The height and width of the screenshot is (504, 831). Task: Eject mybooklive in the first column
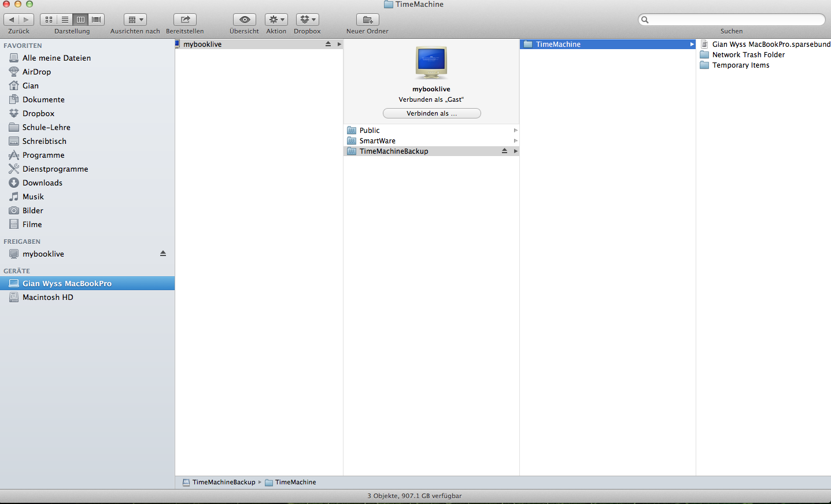point(328,44)
